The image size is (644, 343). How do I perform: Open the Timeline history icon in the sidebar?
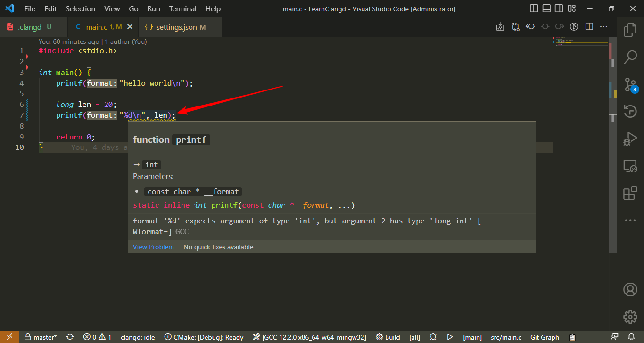630,111
